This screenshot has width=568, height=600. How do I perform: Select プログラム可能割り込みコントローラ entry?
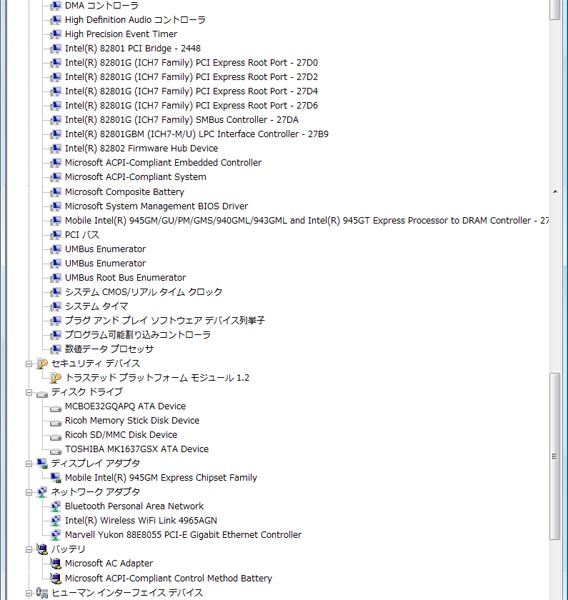click(x=138, y=335)
